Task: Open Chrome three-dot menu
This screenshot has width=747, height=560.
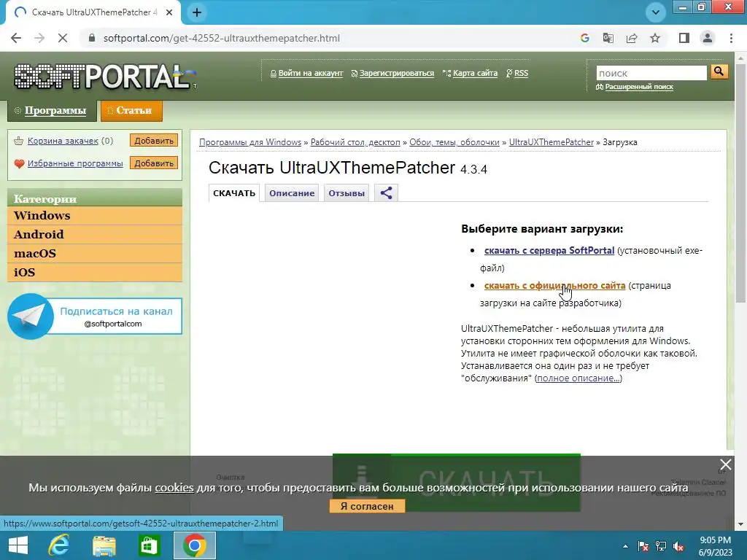Action: point(731,38)
